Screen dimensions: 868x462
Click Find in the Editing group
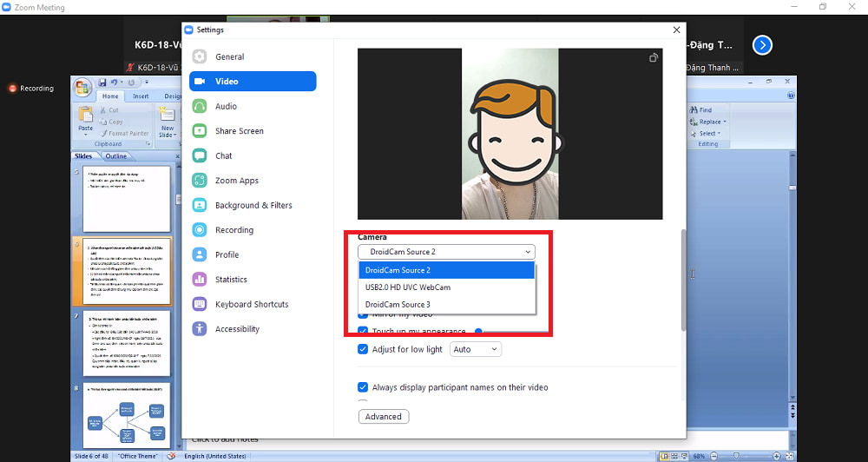coord(701,110)
